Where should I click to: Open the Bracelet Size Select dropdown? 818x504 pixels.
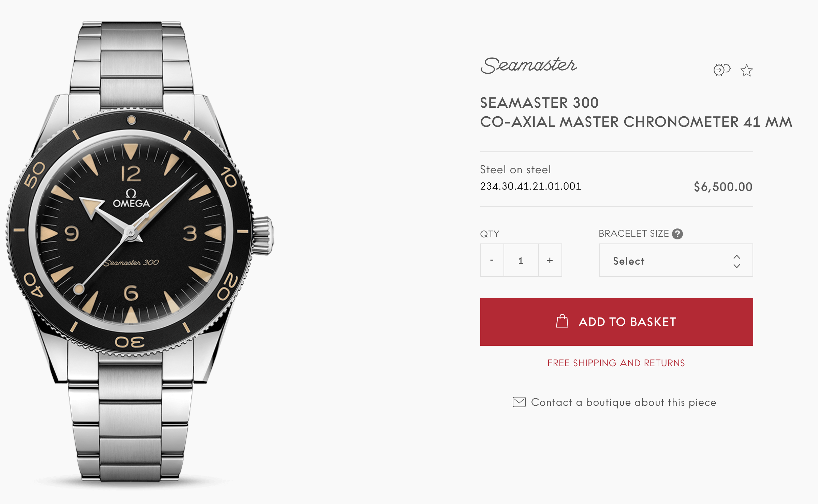coord(675,260)
